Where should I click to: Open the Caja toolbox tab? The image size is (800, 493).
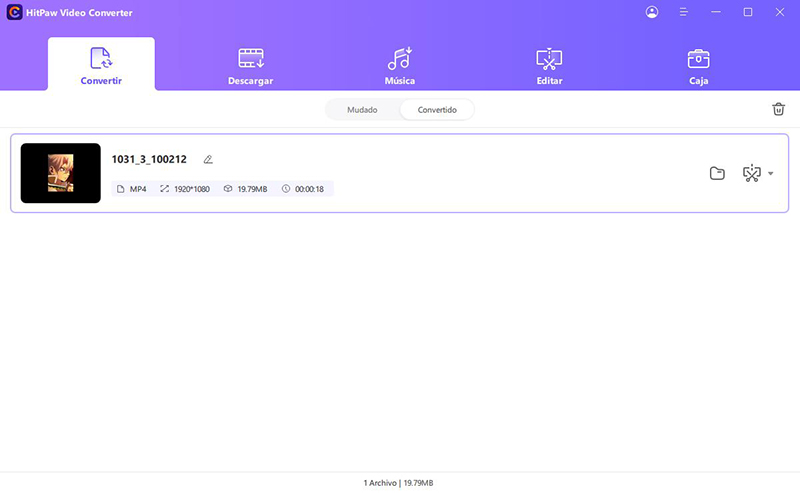pyautogui.click(x=698, y=65)
